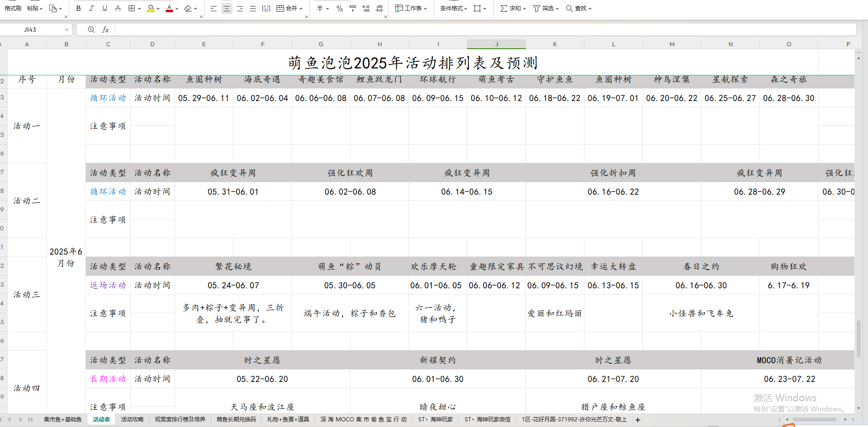Select 2025年6月份 month cell
This screenshot has width=868, height=427.
66,257
